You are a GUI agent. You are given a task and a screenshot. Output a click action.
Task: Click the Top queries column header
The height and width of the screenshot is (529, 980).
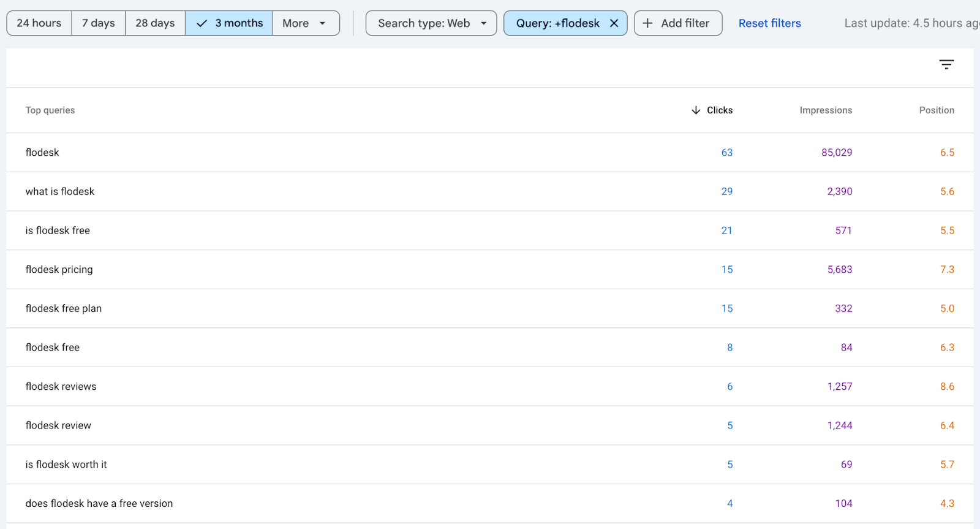click(50, 110)
